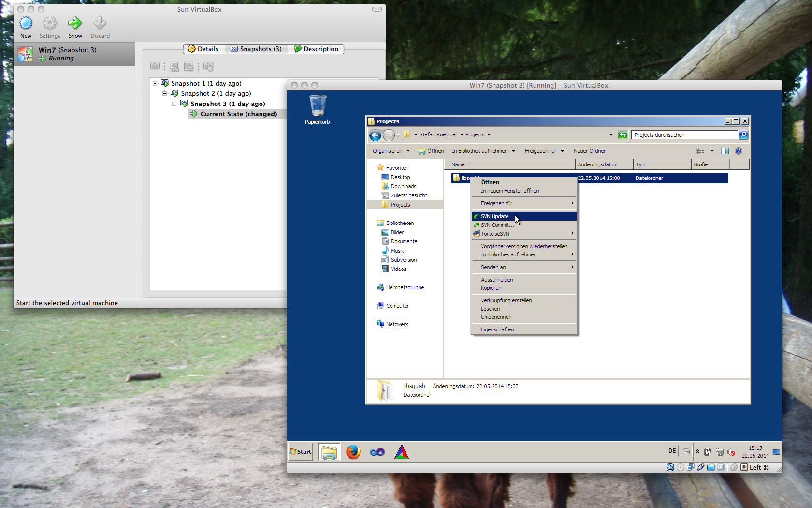Image resolution: width=812 pixels, height=508 pixels.
Task: Open the view options dropdown arrow
Action: tap(712, 151)
